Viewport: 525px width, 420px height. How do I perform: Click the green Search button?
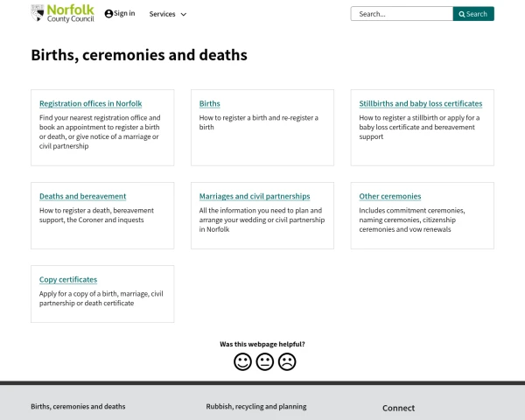tap(473, 14)
